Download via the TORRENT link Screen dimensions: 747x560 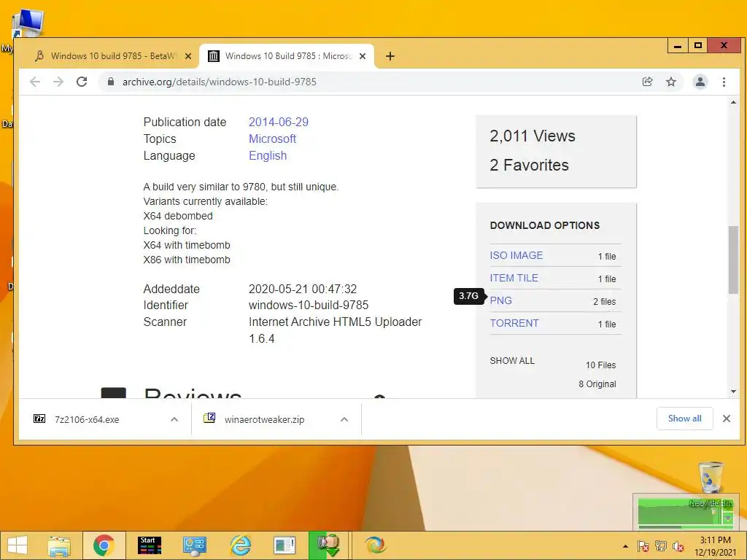(514, 323)
